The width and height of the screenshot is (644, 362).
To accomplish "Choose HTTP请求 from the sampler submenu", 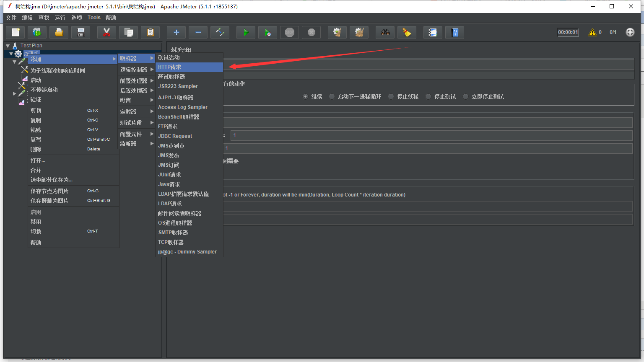I will (189, 67).
